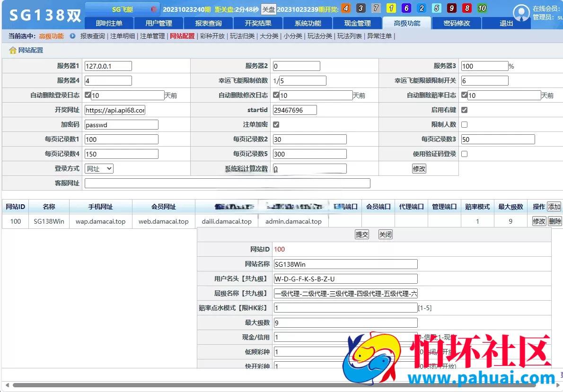Open the 系统功能 tab
The height and width of the screenshot is (392, 563).
pos(308,23)
